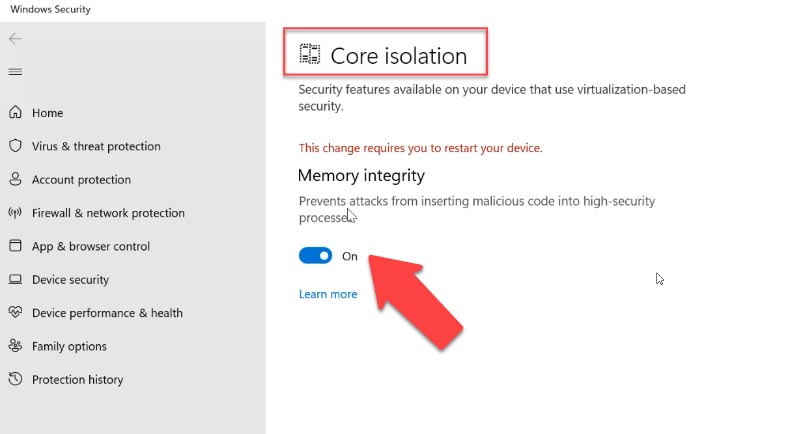This screenshot has height=434, width=788.
Task: Navigate to Device performance & health
Action: [x=108, y=313]
